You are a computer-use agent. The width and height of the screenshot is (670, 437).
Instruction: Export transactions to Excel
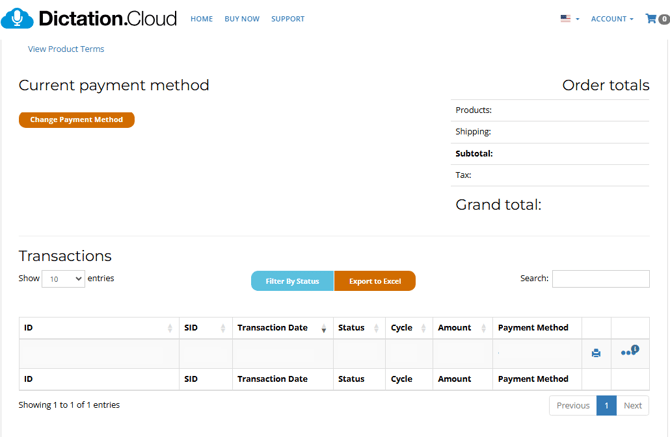pos(375,281)
